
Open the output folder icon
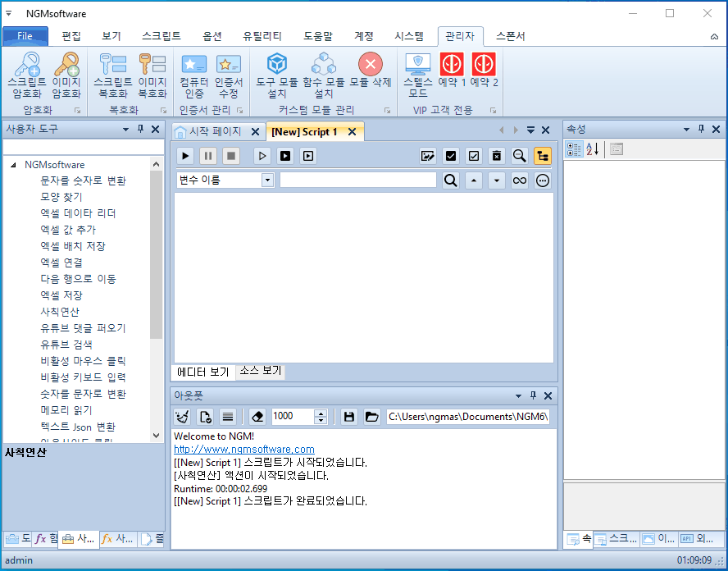pos(372,417)
